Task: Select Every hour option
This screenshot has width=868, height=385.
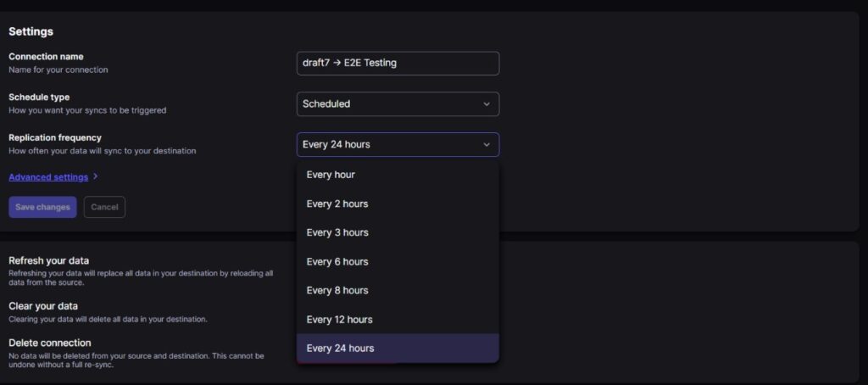Action: coord(331,175)
